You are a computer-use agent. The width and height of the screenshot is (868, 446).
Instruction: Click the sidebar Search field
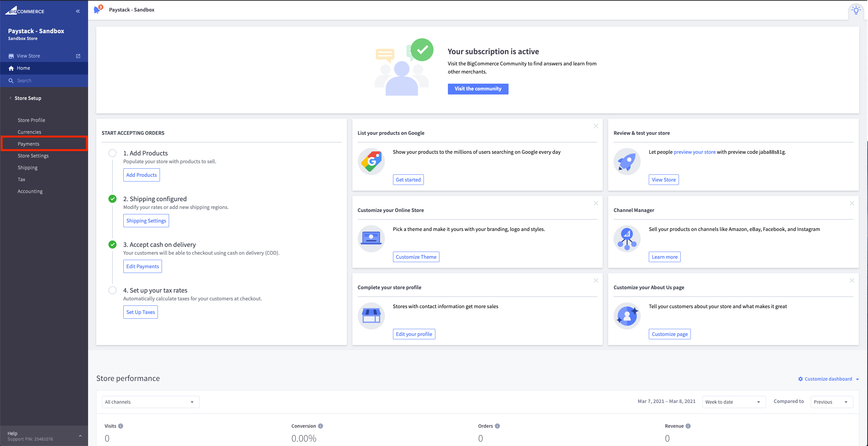[x=44, y=81]
